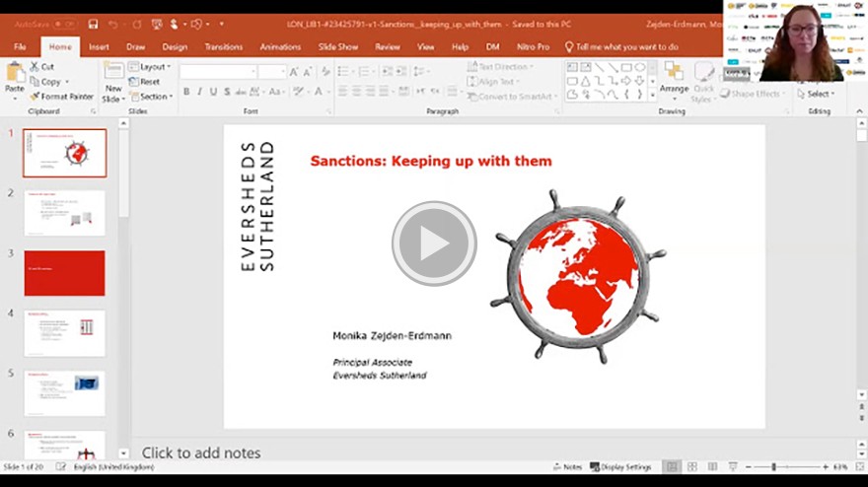Activate Format Painter
The width and height of the screenshot is (868, 487).
click(x=61, y=97)
